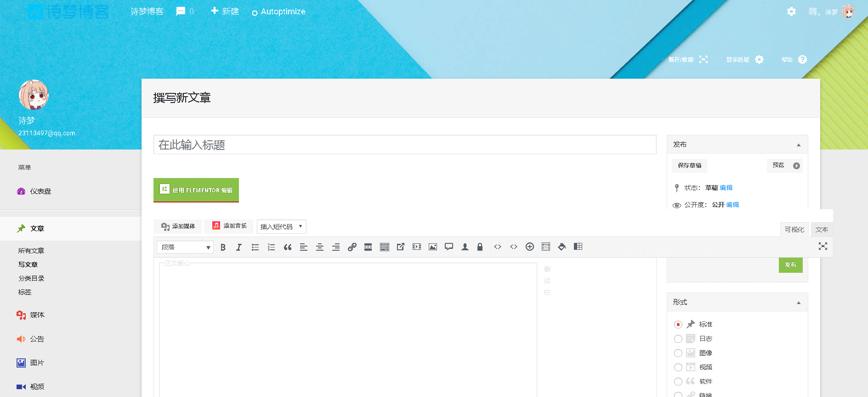Click the circled plus icon in toolbar
The height and width of the screenshot is (397, 868).
coord(530,247)
